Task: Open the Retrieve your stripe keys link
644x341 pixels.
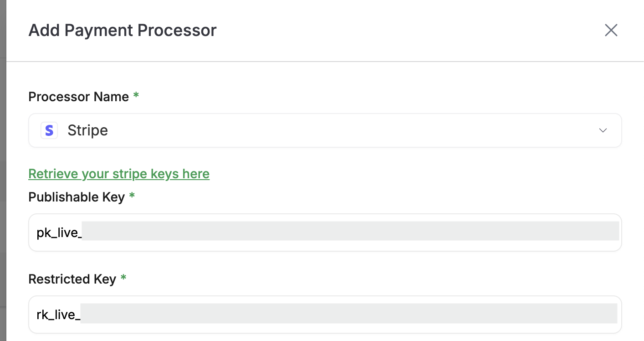Action: click(x=119, y=174)
